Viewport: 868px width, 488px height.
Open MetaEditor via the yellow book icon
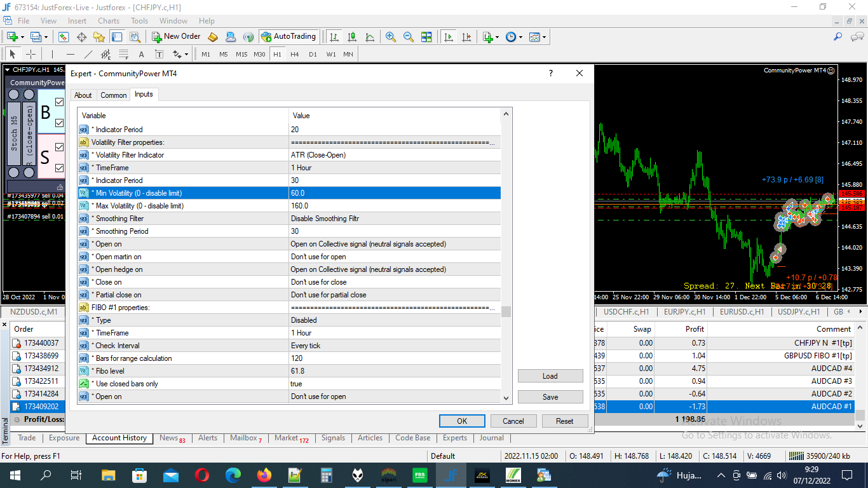click(x=213, y=37)
